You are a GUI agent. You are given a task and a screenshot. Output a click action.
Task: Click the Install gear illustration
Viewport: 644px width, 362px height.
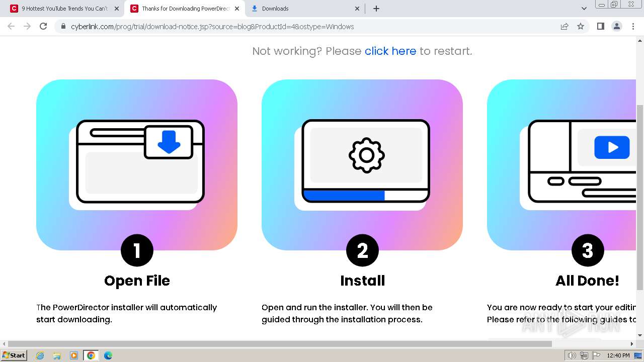(362, 165)
